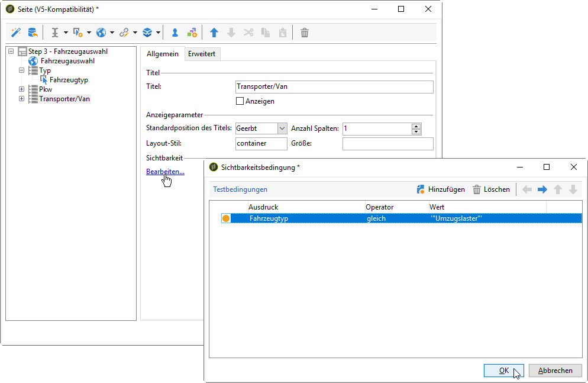The width and height of the screenshot is (588, 383).
Task: Click the database with arrow icon
Action: pyautogui.click(x=33, y=33)
